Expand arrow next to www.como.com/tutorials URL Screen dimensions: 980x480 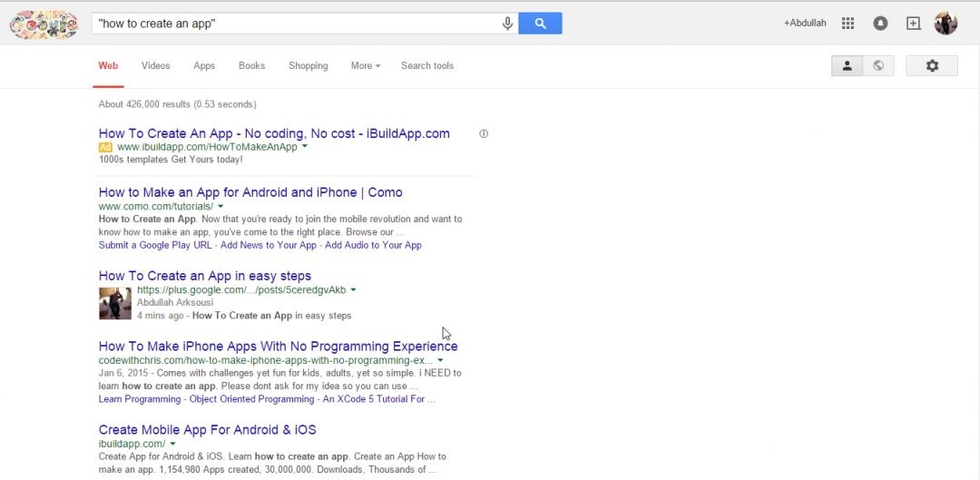[220, 206]
